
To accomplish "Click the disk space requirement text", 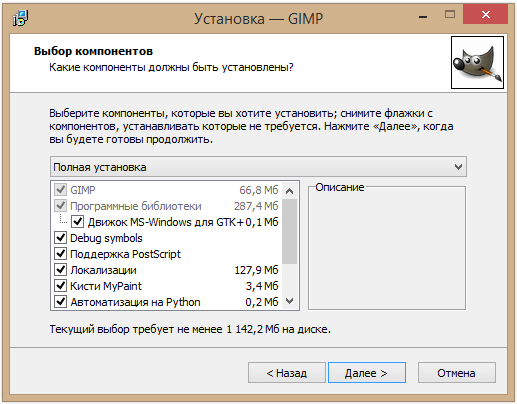I will [190, 329].
